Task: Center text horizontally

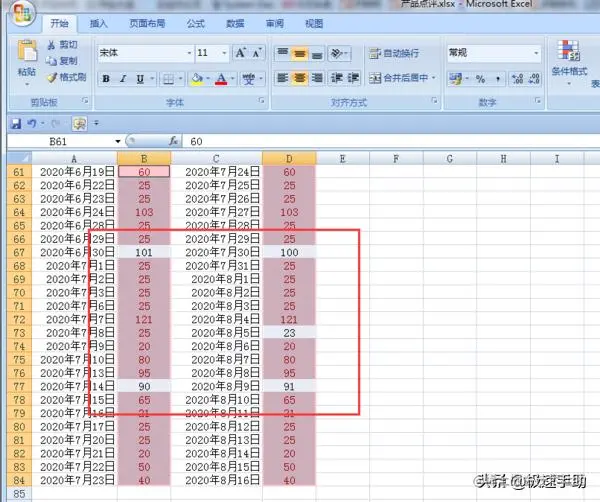Action: [300, 78]
